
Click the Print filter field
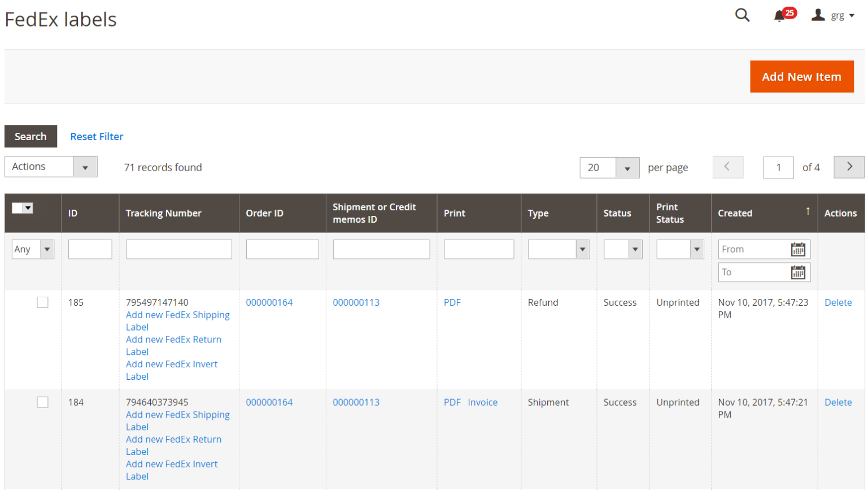click(478, 249)
